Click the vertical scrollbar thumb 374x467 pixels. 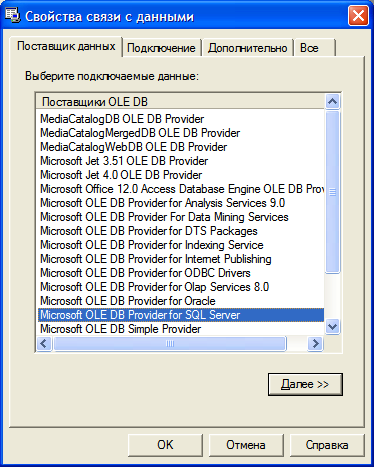coord(332,192)
